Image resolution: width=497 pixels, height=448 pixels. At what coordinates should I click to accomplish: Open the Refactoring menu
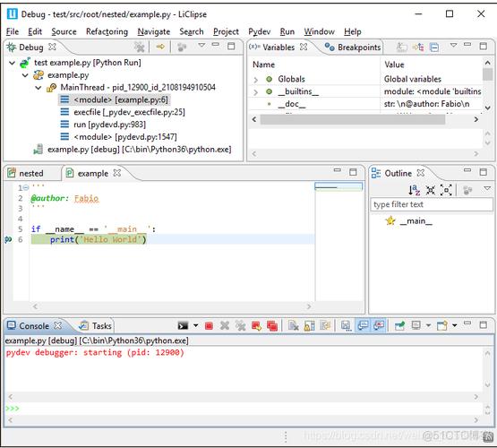107,31
